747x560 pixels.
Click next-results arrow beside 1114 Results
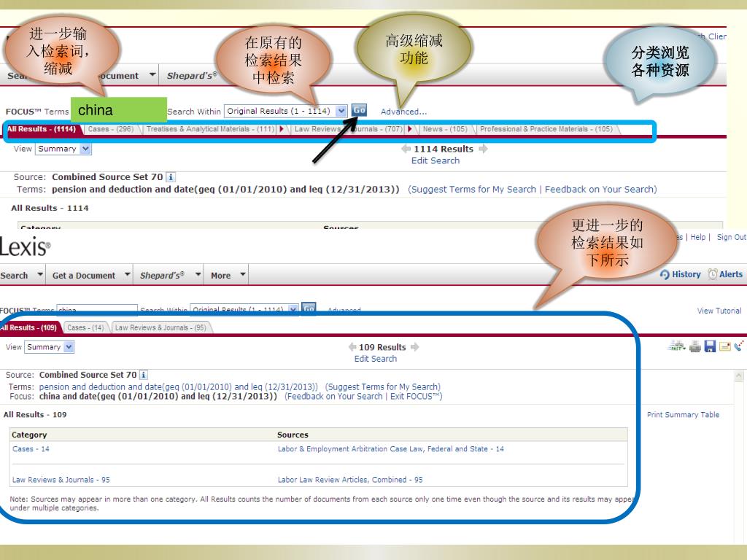[x=483, y=149]
